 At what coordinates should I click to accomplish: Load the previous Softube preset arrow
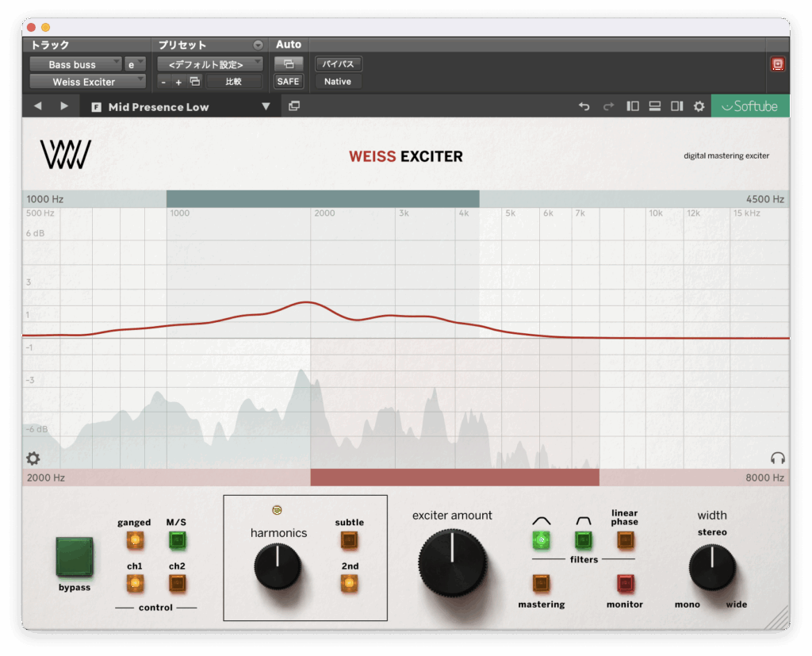click(x=38, y=105)
